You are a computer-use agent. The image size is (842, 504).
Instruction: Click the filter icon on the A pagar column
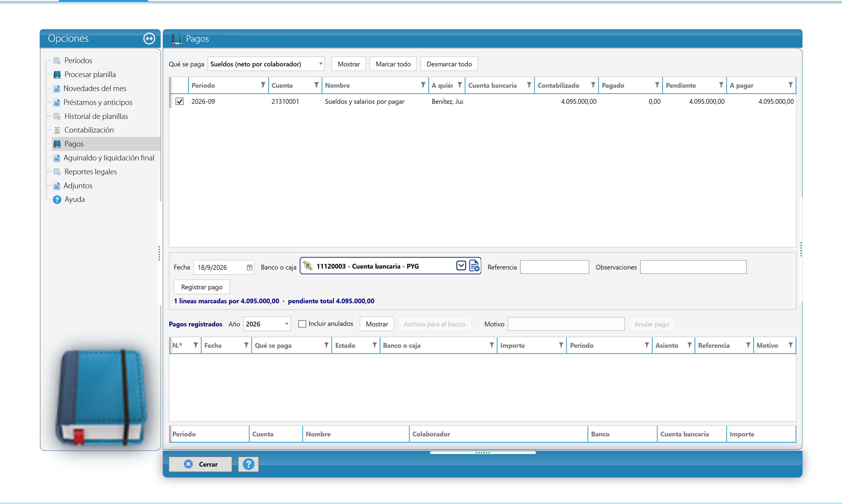(x=791, y=85)
